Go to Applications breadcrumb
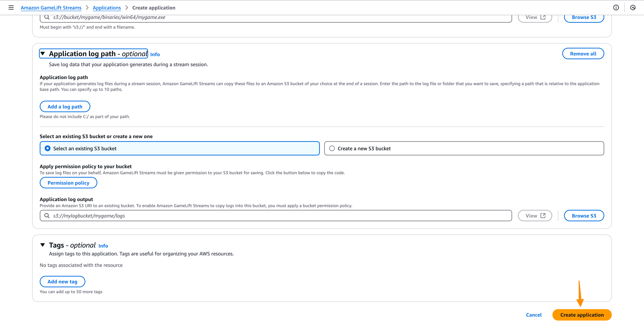Viewport: 644px width, 327px height. 107,8
